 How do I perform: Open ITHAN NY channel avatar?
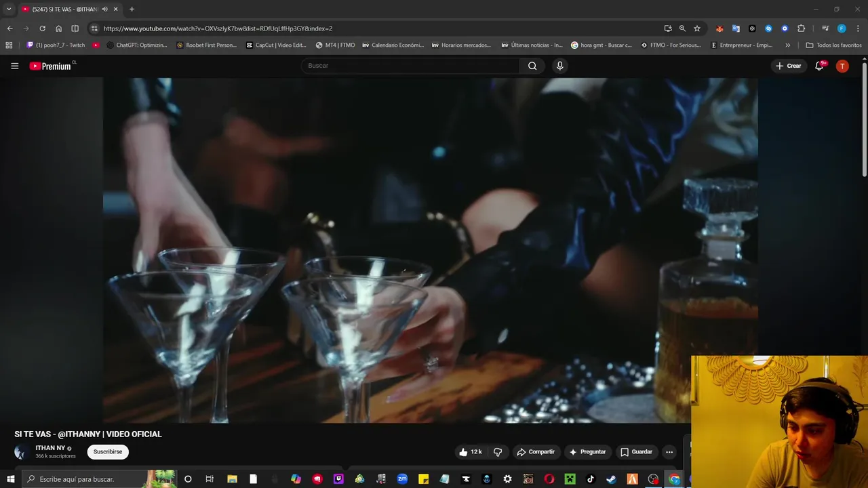[22, 452]
